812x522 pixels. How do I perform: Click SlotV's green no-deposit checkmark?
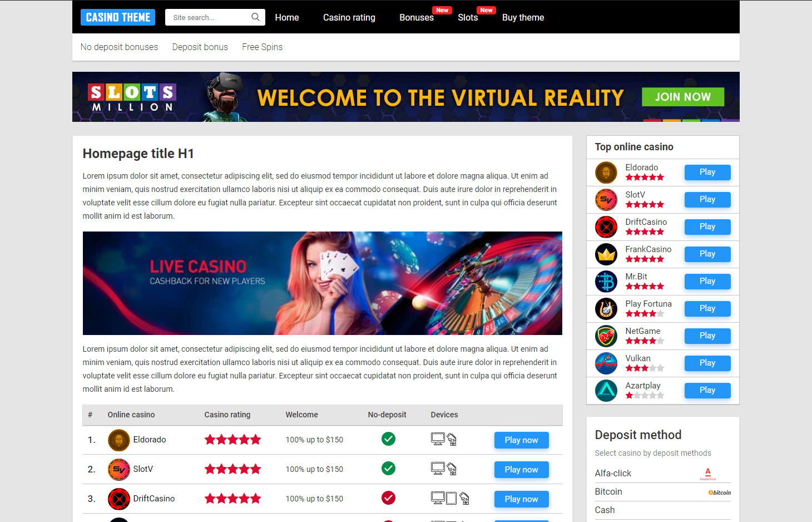pos(389,469)
